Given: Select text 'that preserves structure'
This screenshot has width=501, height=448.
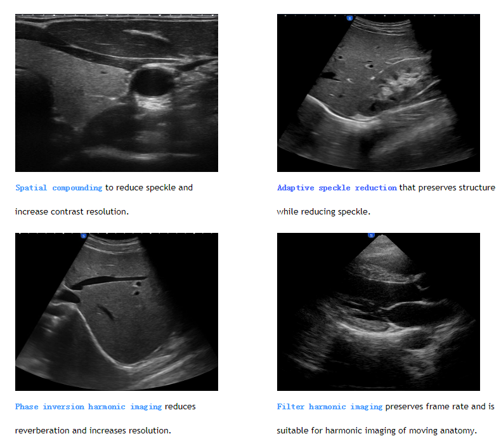Looking at the screenshot, I should [x=447, y=188].
